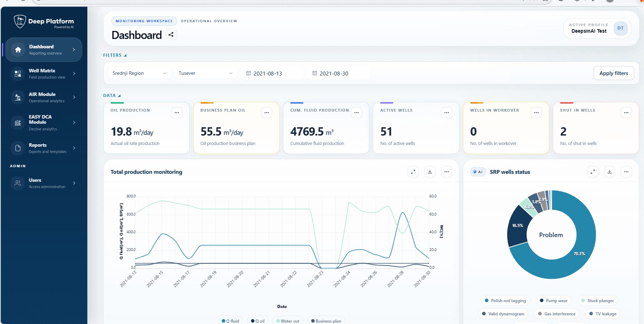Open the Tusever field dropdown

[x=205, y=73]
